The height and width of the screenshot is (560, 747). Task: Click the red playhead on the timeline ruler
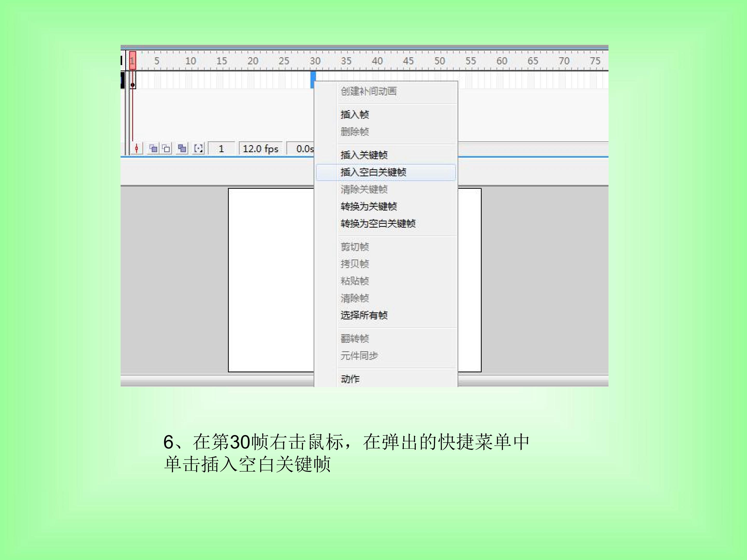click(132, 61)
